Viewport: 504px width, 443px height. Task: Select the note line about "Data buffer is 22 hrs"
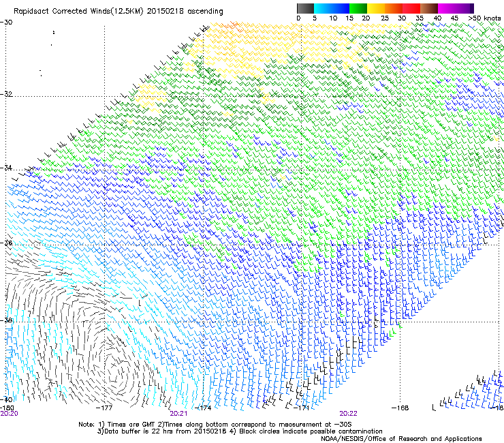pyautogui.click(x=240, y=431)
